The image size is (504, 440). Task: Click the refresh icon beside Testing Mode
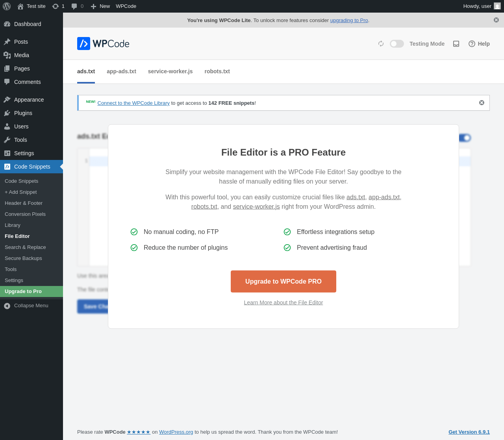(381, 44)
